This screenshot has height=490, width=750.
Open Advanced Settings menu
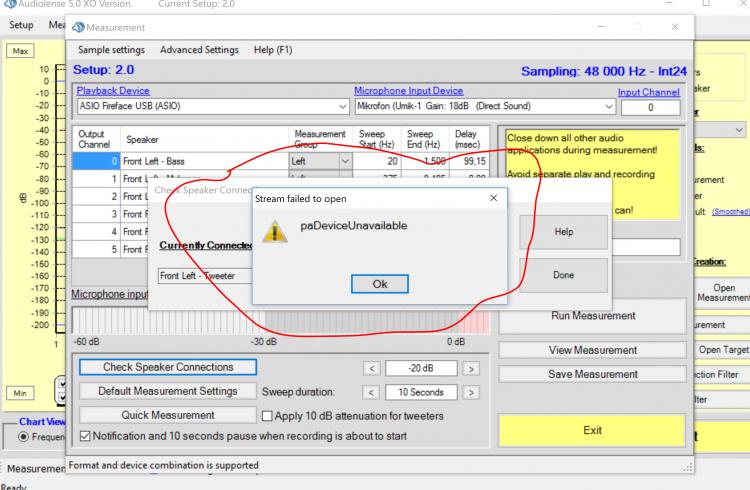199,50
